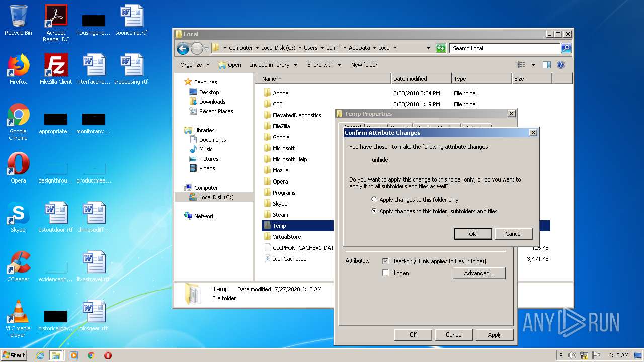The width and height of the screenshot is (644, 362).
Task: Show hidden tray icons arrow
Action: tap(561, 355)
